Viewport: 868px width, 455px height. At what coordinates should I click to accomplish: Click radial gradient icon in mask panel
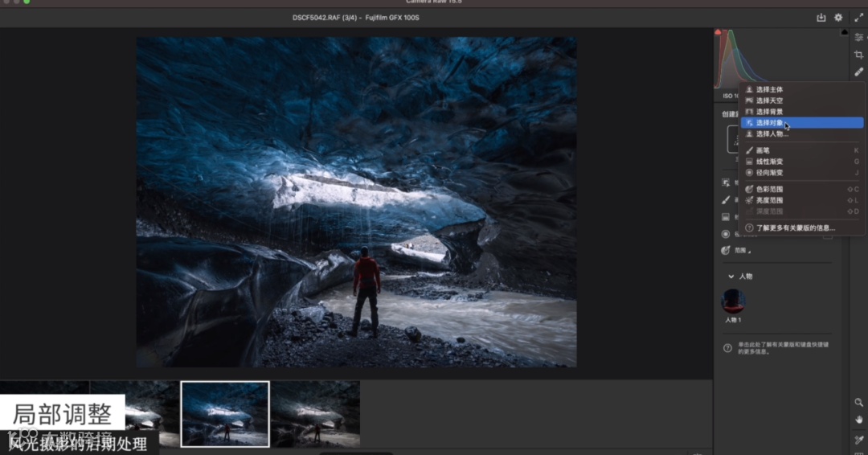coord(726,234)
